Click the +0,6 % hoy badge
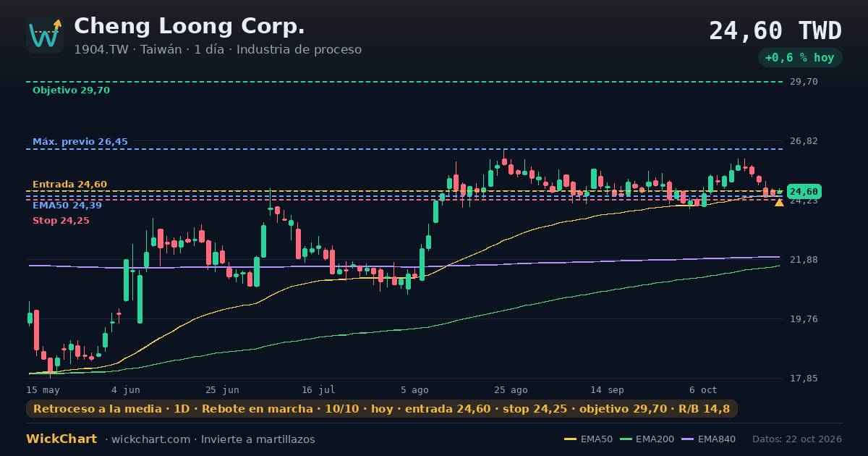This screenshot has height=456, width=868. [800, 58]
